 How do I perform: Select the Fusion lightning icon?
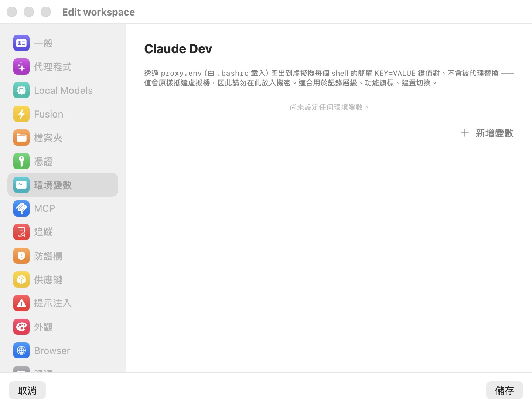pos(21,114)
